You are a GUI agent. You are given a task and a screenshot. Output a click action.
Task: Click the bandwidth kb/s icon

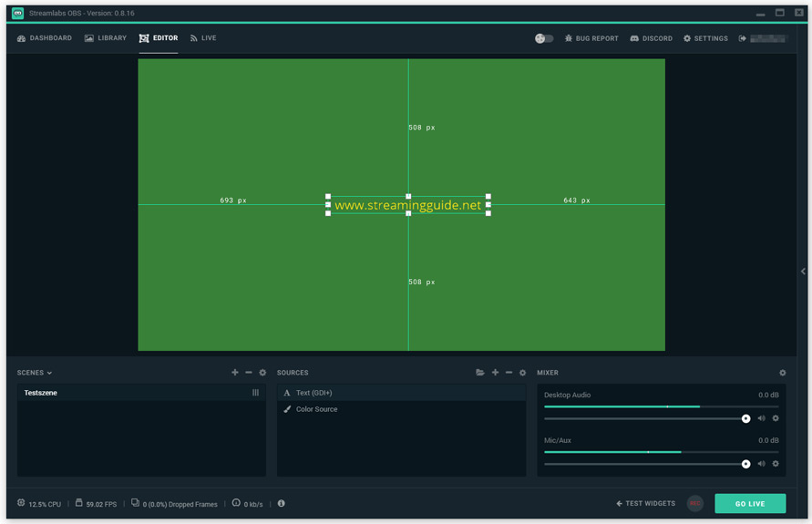click(236, 503)
